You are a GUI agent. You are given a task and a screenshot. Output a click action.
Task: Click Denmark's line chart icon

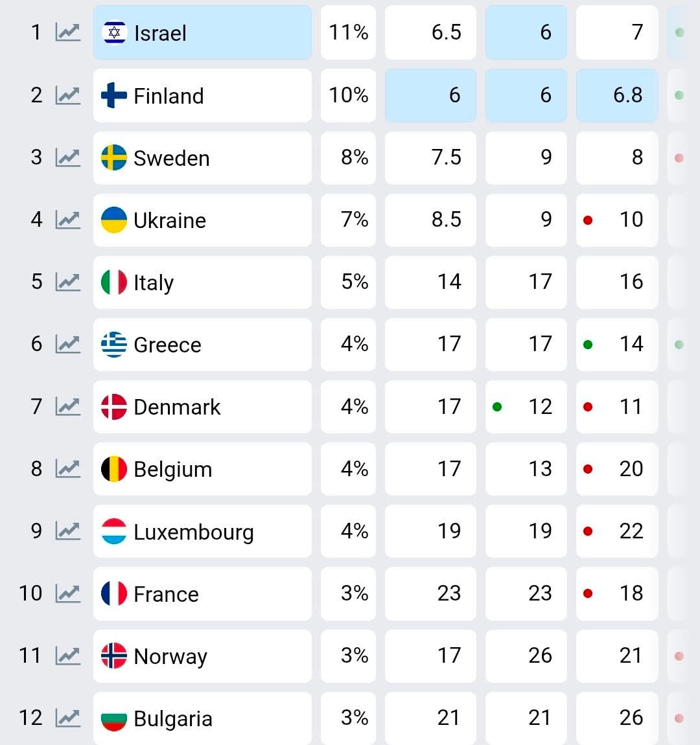click(x=67, y=406)
